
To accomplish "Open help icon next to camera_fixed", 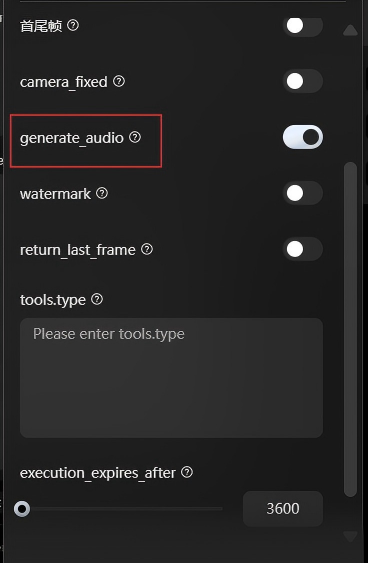I will [x=119, y=81].
